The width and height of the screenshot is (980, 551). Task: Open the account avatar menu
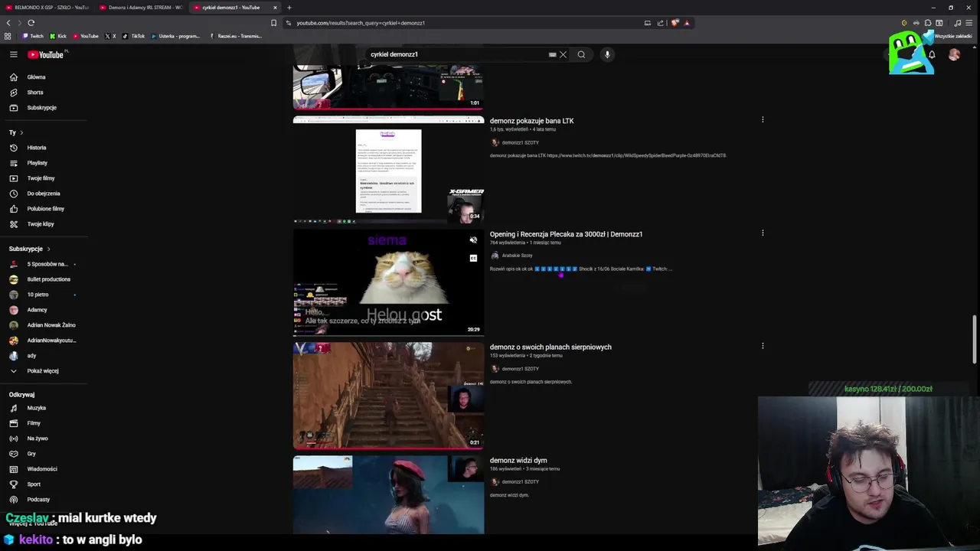pos(954,54)
